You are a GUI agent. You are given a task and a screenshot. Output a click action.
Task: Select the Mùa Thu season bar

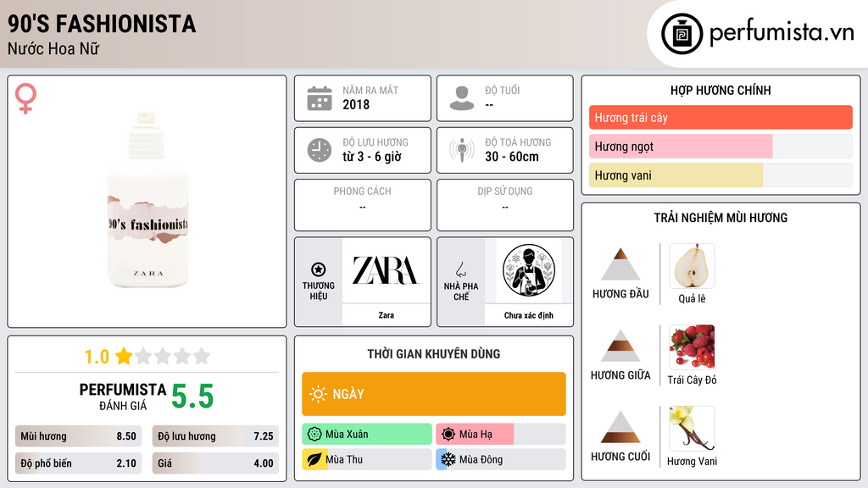click(x=367, y=460)
